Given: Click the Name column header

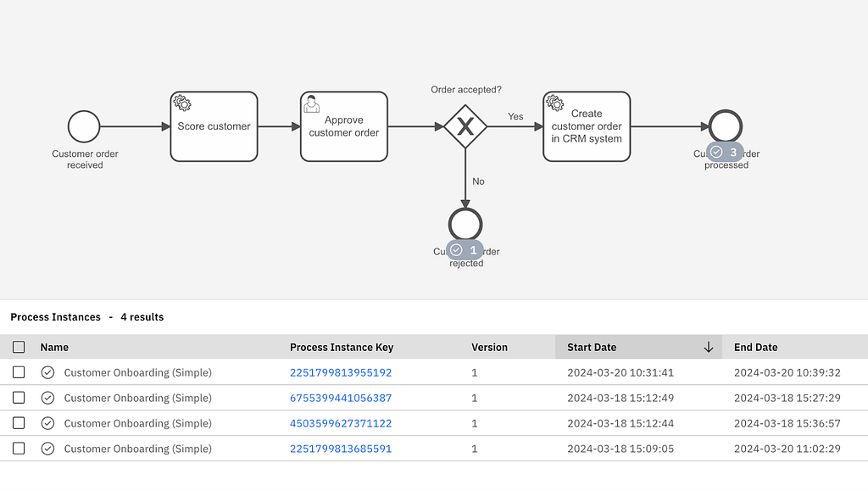Looking at the screenshot, I should 54,347.
